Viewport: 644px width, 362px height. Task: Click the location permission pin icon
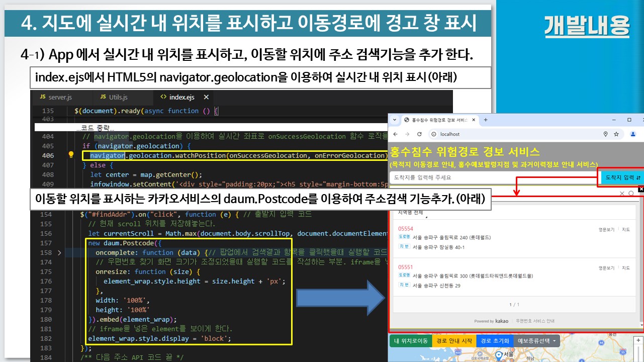coord(605,134)
